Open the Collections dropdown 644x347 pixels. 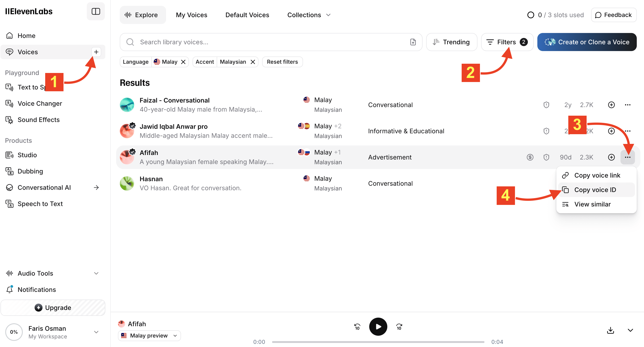309,15
